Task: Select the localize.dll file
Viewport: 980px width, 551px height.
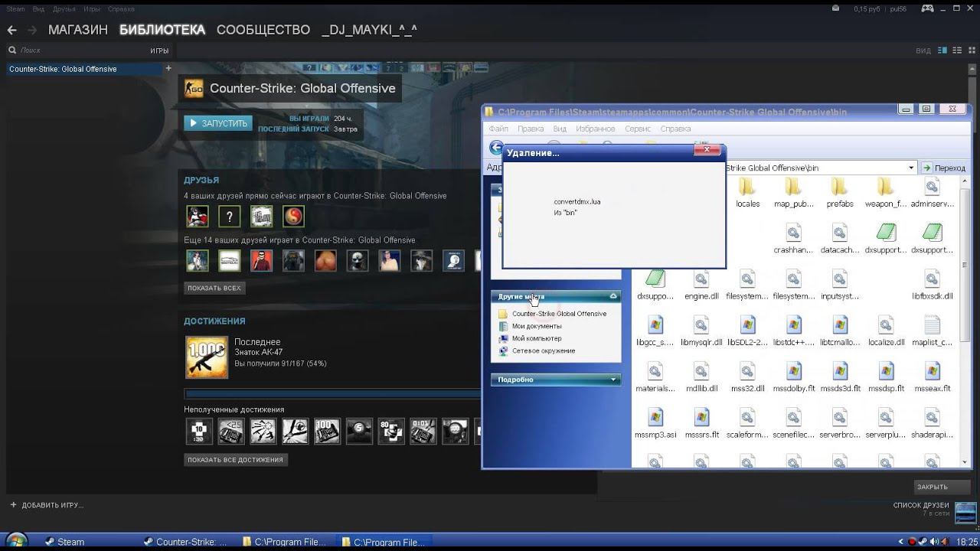Action: pos(886,331)
